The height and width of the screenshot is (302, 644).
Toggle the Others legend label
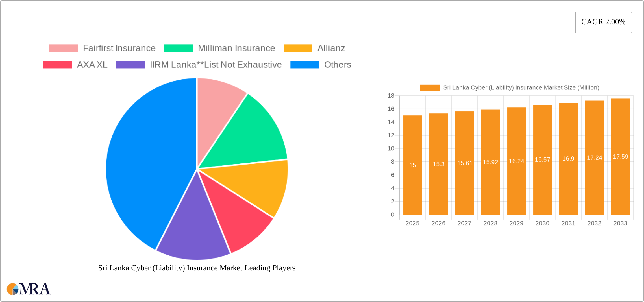tap(338, 65)
